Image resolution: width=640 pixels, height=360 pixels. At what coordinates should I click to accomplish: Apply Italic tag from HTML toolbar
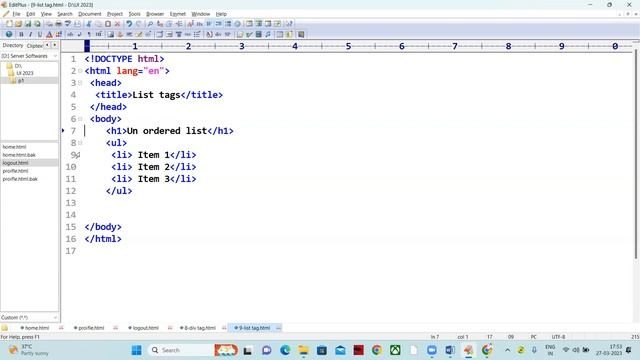click(x=30, y=34)
